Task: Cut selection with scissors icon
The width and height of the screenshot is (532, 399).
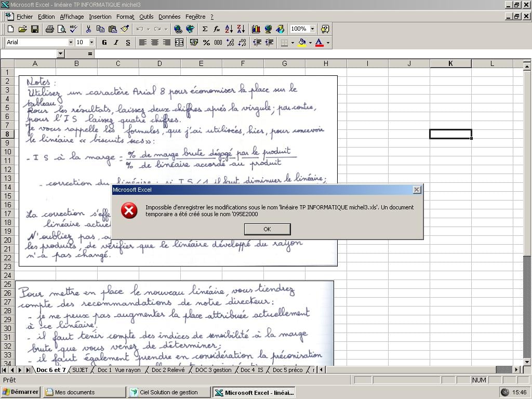Action: coord(88,29)
